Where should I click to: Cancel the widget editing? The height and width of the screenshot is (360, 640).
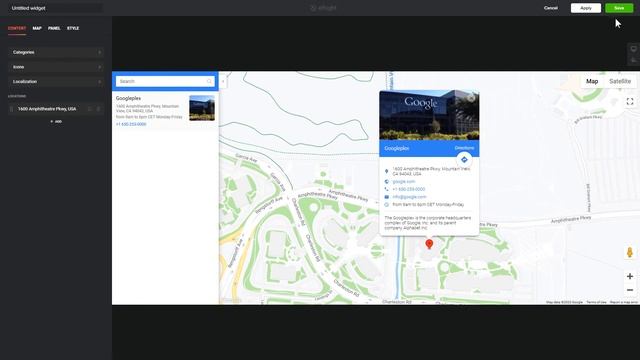pos(551,8)
